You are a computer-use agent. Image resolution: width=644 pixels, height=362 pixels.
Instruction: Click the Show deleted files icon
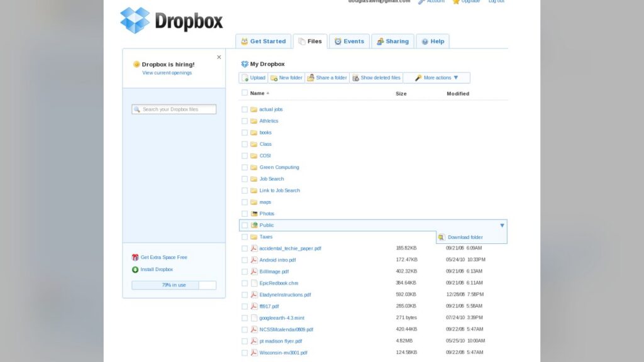(x=356, y=78)
